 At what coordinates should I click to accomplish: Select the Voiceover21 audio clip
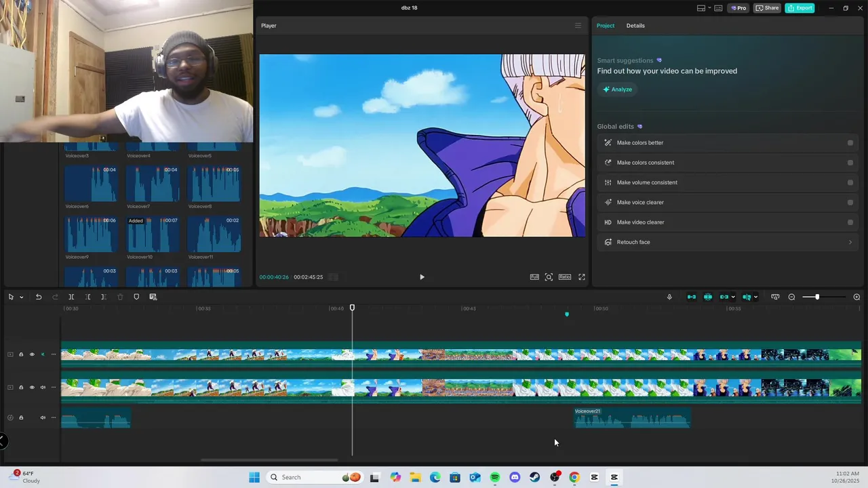tap(633, 418)
